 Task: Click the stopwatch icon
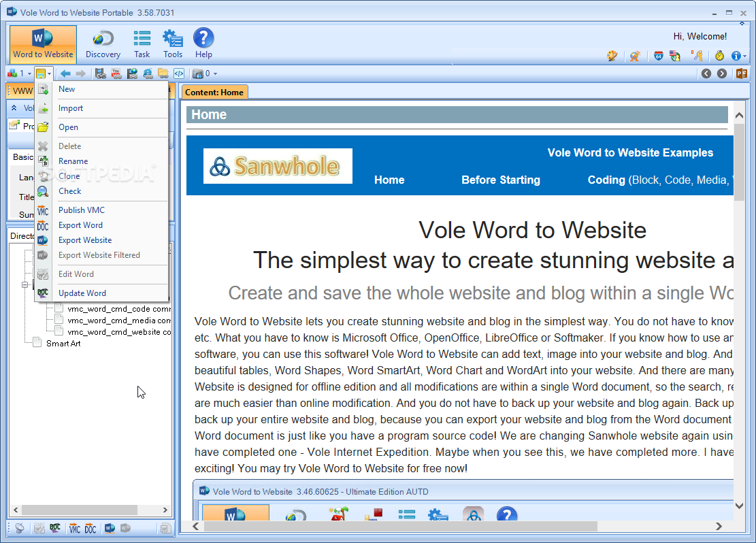point(720,56)
